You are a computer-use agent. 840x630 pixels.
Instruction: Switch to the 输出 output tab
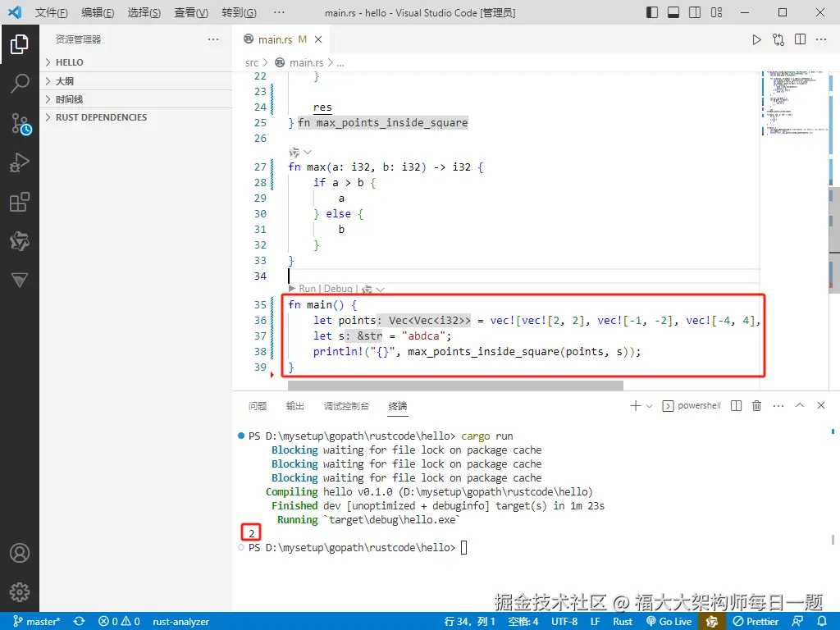tap(295, 406)
